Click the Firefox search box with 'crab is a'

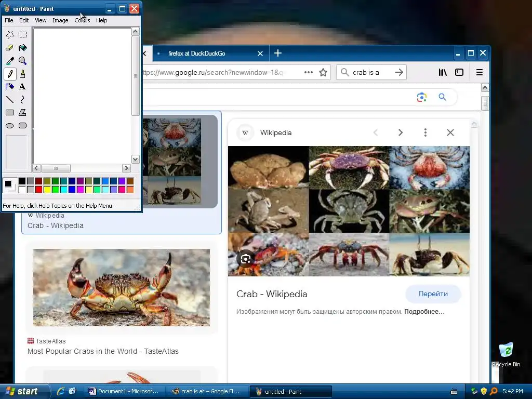[x=371, y=72]
